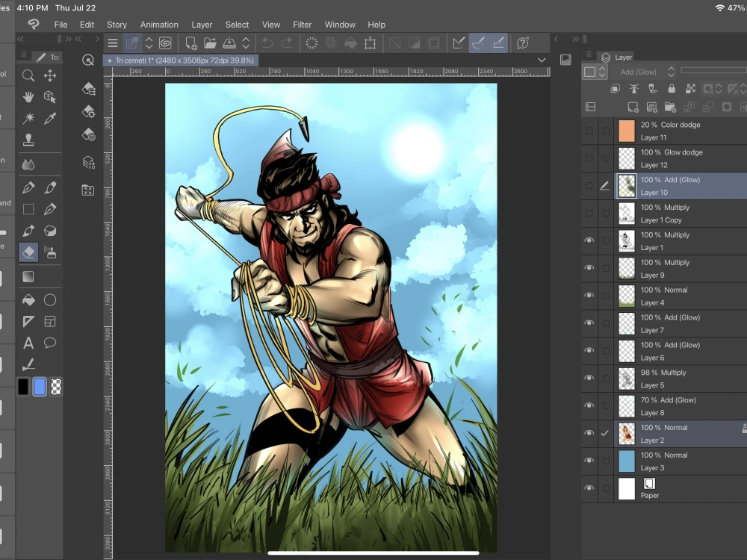Select the Auto-select magic wand tool
747x560 pixels.
click(28, 117)
